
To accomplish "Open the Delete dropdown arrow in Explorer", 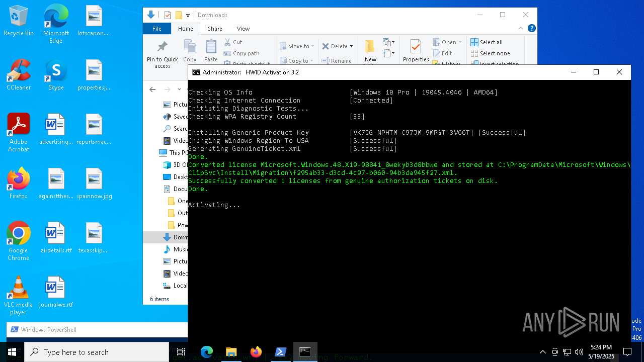I will tap(352, 46).
